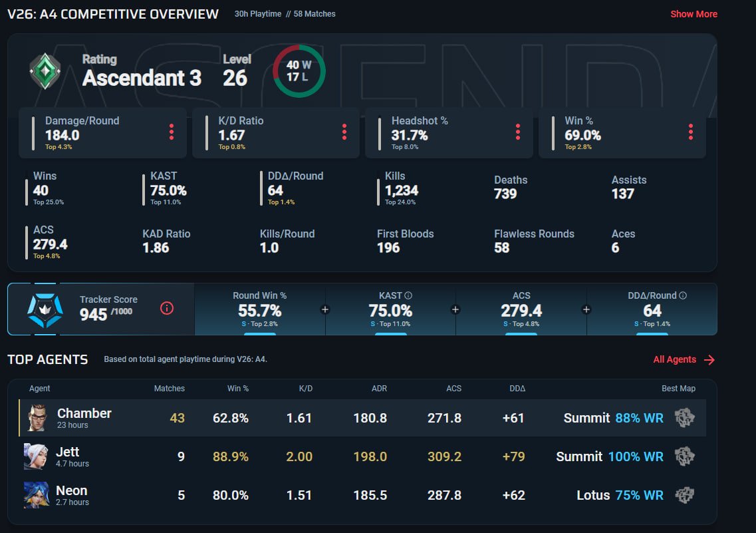756x533 pixels.
Task: Open the Headshot % three-dot menu
Action: [518, 132]
